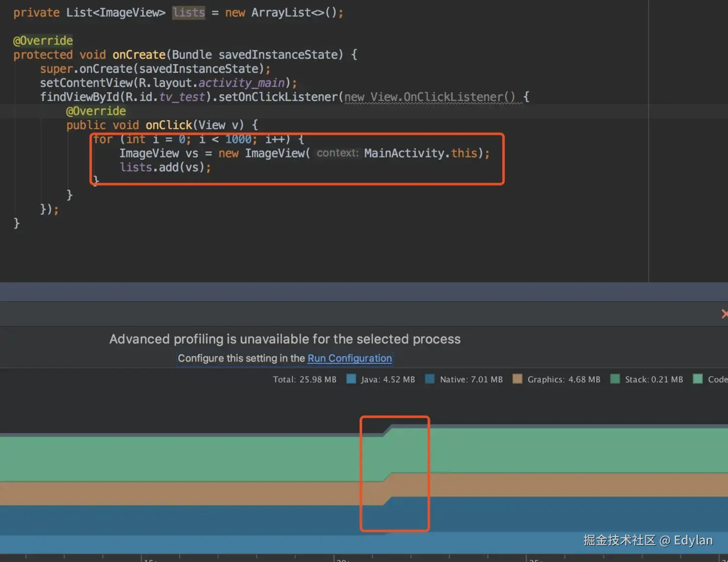Click the 'onClick' method name
Screen dimensions: 728x562
[x=169, y=125]
